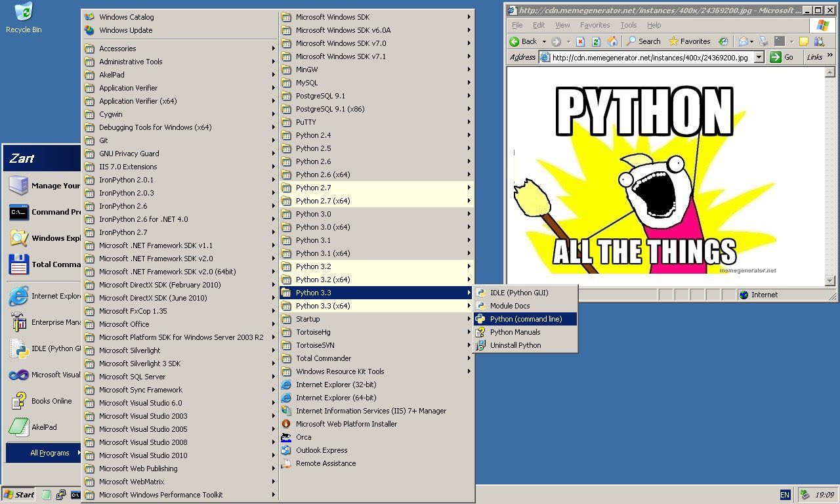Click the Python 3.3 (x64) folder
This screenshot has height=504, width=840.
(377, 306)
